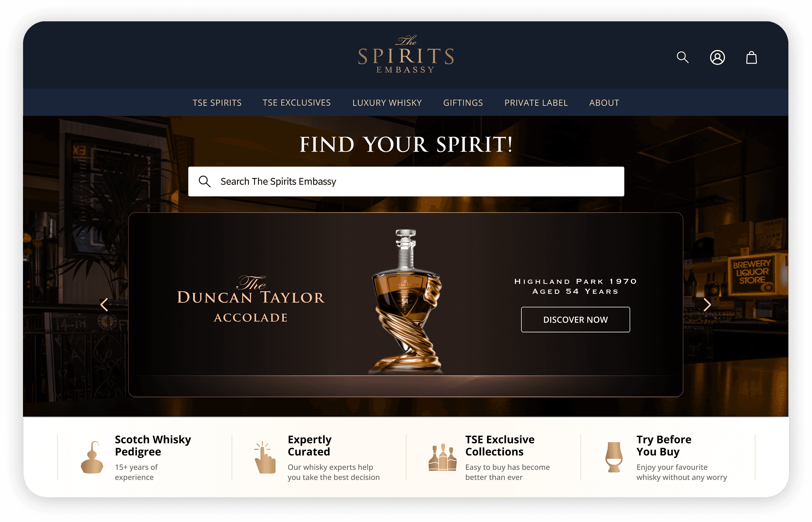Click the magnifier inside the search bar

204,181
